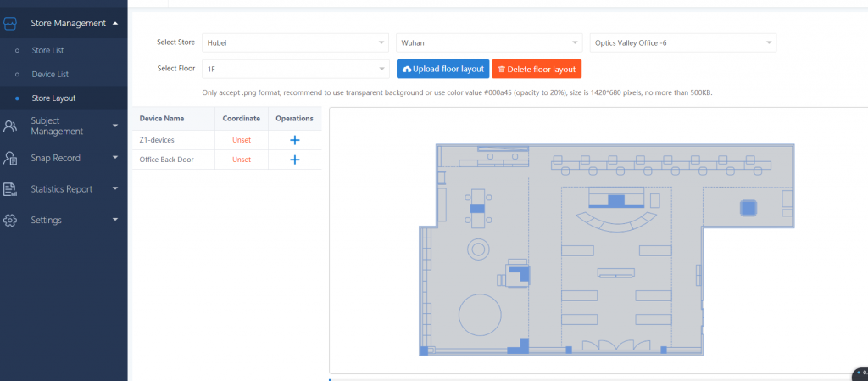The width and height of the screenshot is (868, 381).
Task: Open the Hubei province dropdown
Action: (x=296, y=42)
